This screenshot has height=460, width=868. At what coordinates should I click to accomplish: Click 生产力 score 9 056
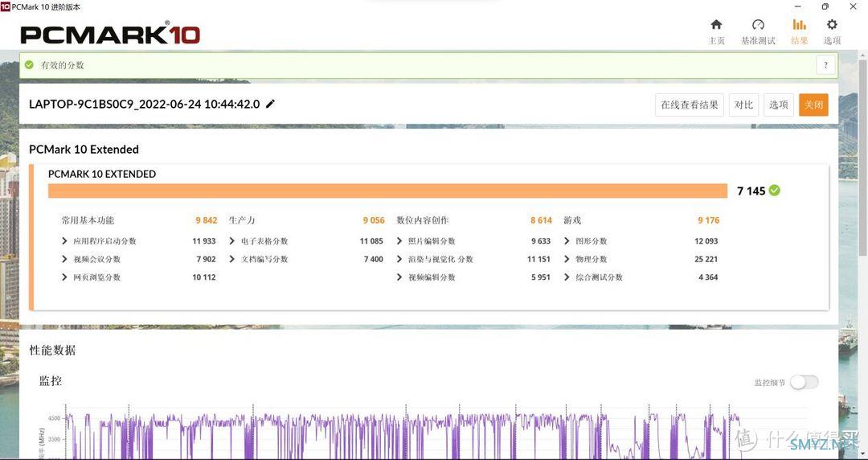click(374, 220)
